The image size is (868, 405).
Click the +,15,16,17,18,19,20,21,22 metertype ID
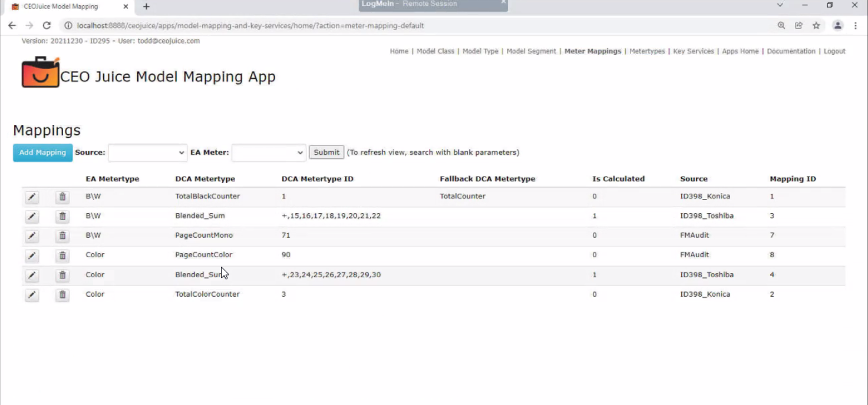coord(331,216)
